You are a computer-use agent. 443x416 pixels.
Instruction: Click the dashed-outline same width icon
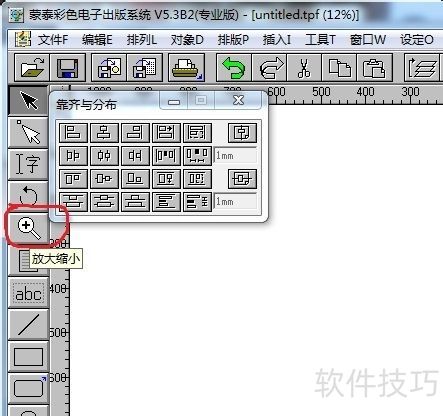point(197,132)
